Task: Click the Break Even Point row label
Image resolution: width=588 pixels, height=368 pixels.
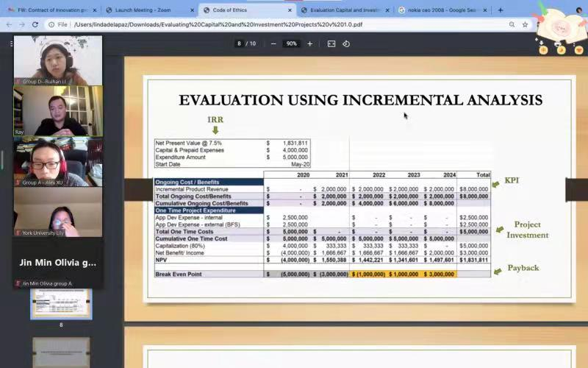Action: coord(179,274)
